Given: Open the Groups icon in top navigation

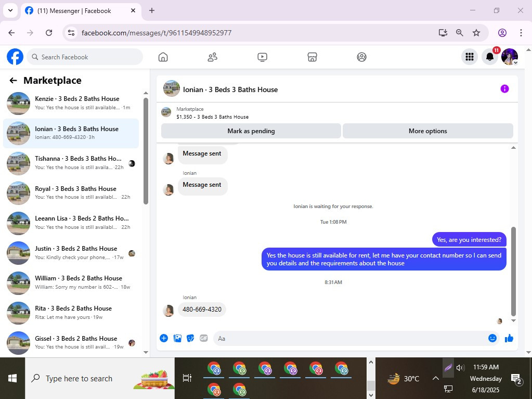Looking at the screenshot, I should pos(361,57).
